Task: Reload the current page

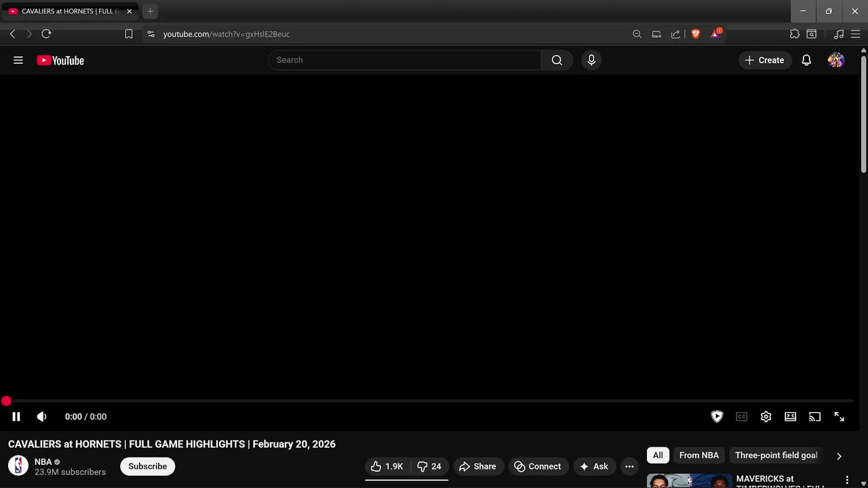Action: [x=46, y=34]
